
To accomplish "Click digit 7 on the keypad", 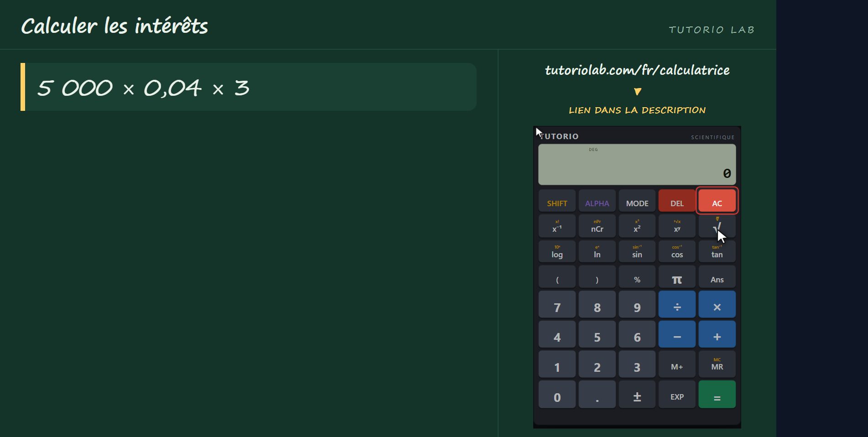I will tap(557, 304).
